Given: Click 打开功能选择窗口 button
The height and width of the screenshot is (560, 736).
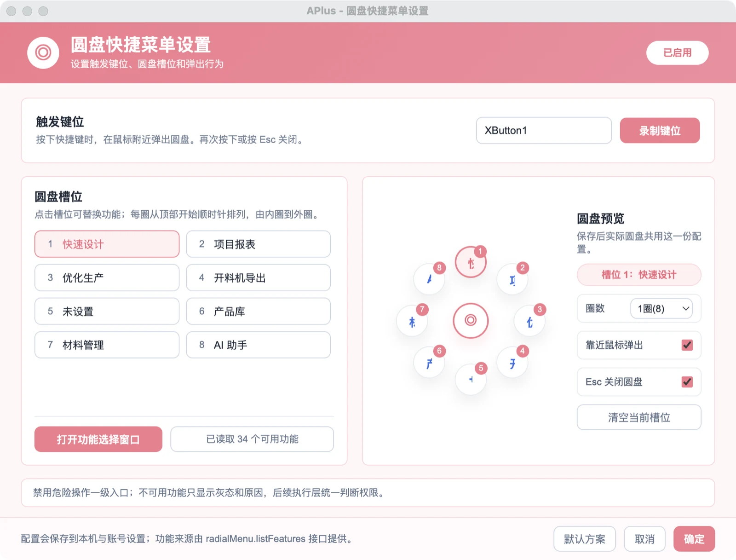Looking at the screenshot, I should (x=98, y=439).
